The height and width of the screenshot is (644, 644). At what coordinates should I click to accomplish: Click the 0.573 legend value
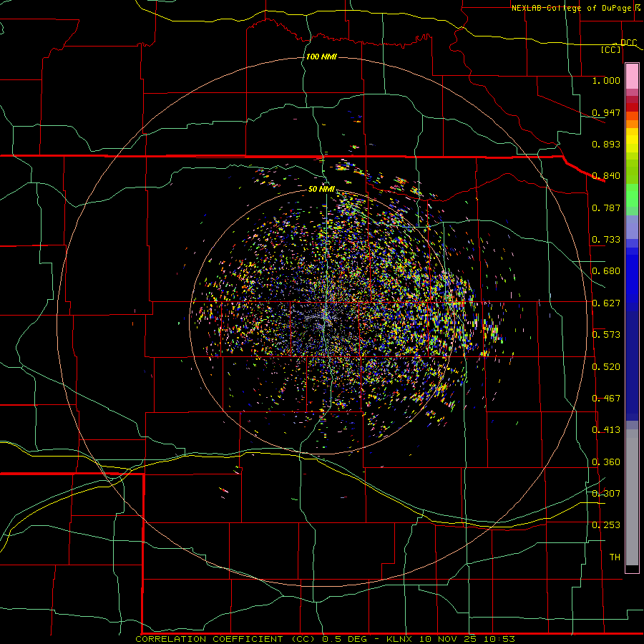(x=606, y=334)
